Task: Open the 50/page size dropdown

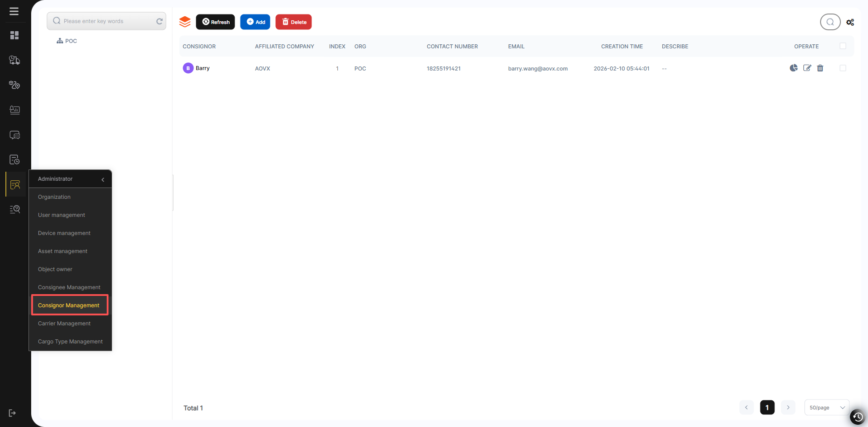Action: tap(827, 408)
